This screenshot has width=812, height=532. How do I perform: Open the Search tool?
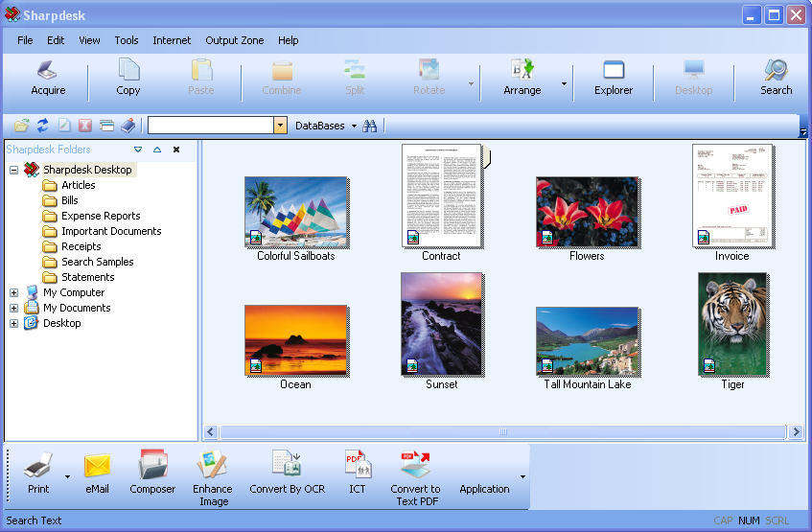coord(776,70)
